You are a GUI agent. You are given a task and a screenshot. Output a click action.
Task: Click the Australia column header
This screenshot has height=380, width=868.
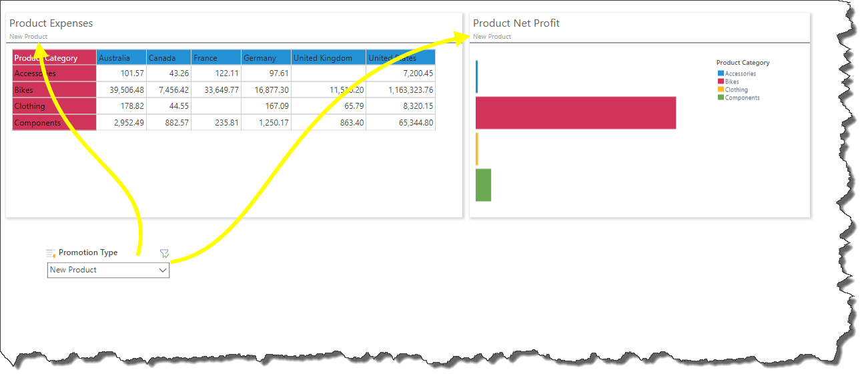click(121, 58)
